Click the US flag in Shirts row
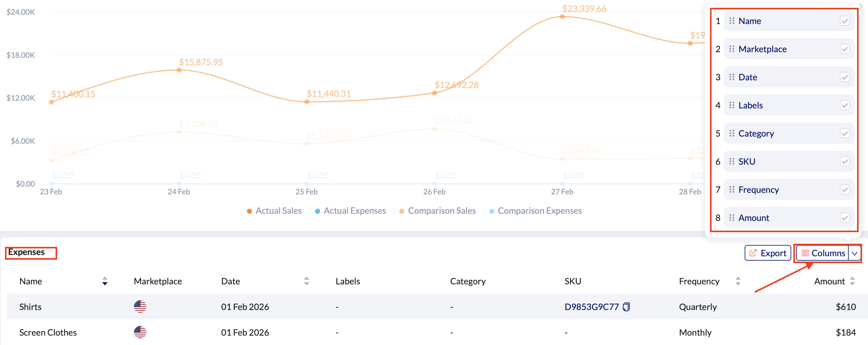The height and width of the screenshot is (345, 868). pos(140,307)
